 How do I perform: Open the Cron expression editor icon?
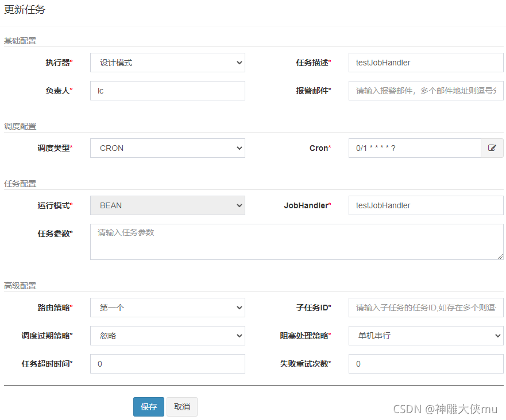pyautogui.click(x=492, y=148)
